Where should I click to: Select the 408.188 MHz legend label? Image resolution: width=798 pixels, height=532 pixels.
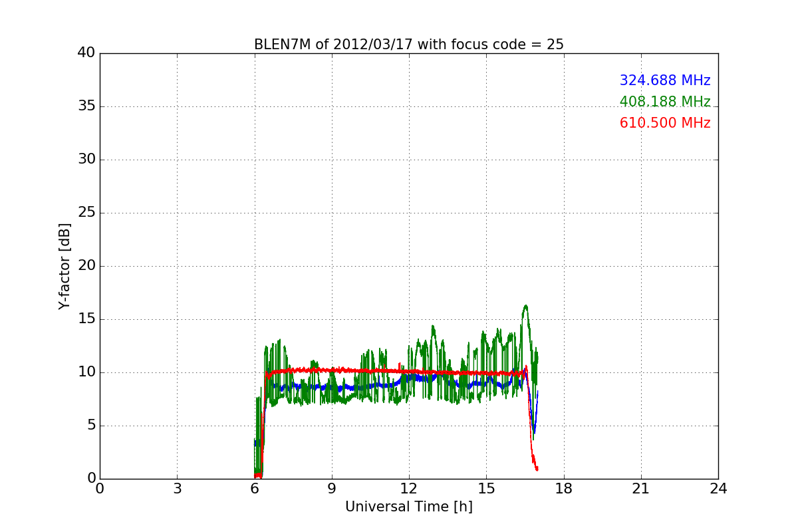coord(665,102)
